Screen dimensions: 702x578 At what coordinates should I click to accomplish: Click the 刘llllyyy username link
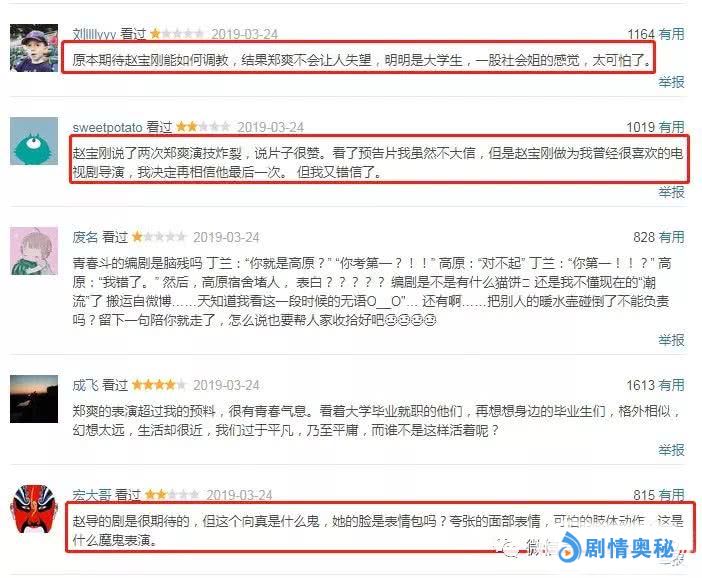(x=94, y=34)
